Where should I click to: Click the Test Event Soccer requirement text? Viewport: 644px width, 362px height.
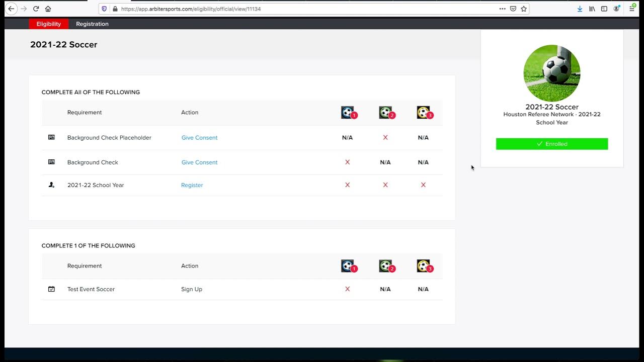coord(91,289)
